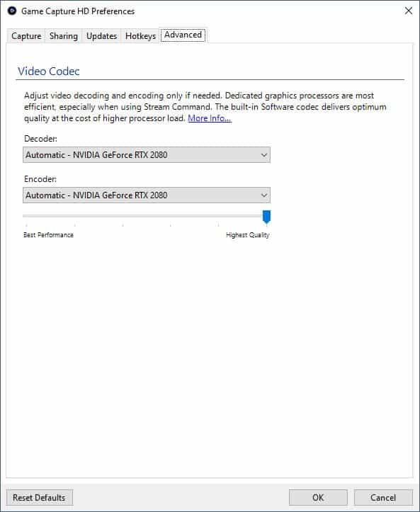Click the Highest Quality label
The height and width of the screenshot is (512, 420).
pyautogui.click(x=248, y=235)
